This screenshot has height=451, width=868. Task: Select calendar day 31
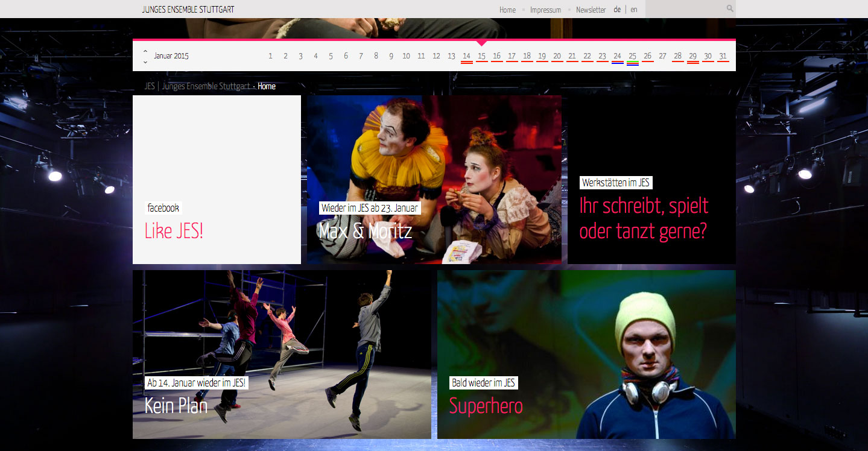pos(723,57)
